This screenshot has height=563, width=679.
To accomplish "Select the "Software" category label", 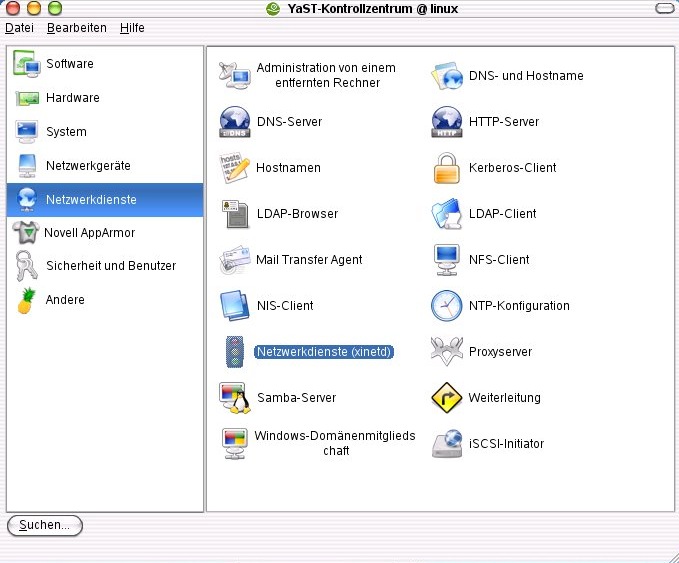I will click(x=70, y=64).
